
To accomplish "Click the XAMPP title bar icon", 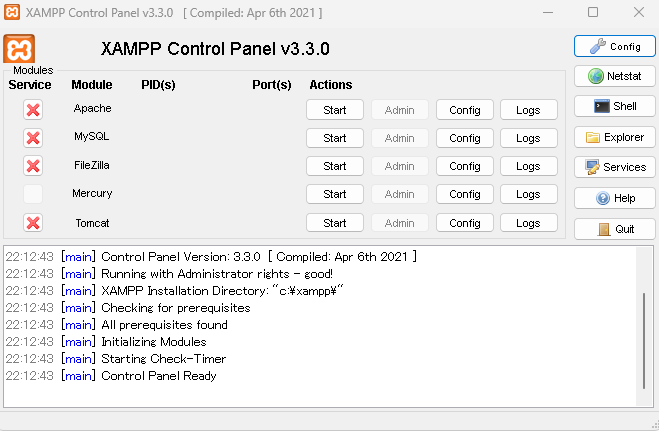I will click(x=12, y=12).
